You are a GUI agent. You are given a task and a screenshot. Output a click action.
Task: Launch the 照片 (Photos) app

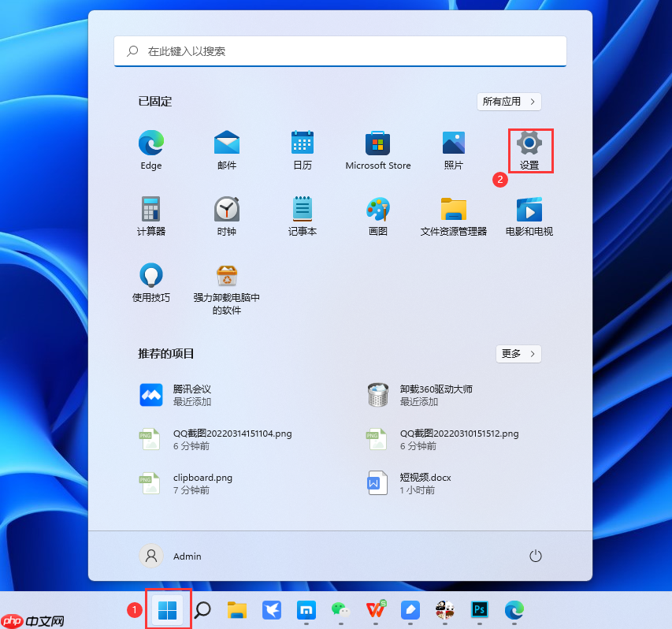tap(453, 144)
